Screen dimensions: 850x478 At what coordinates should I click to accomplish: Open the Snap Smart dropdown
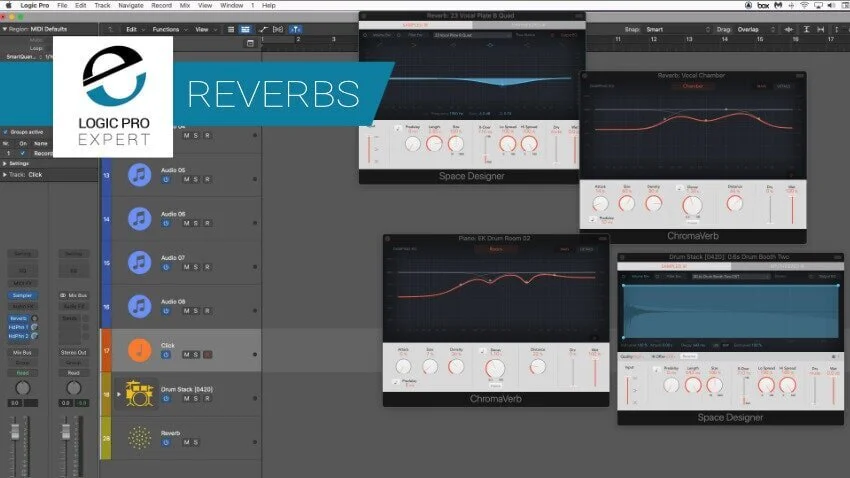tap(677, 29)
